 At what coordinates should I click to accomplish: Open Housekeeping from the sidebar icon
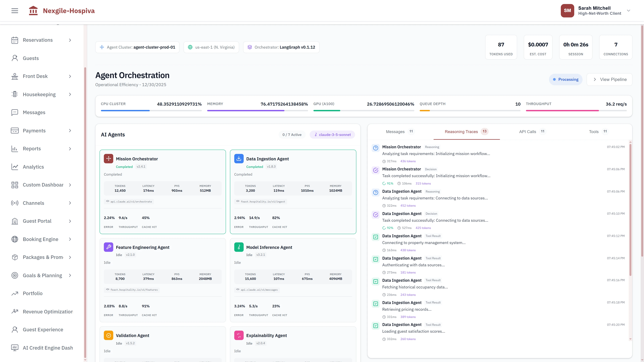point(14,94)
